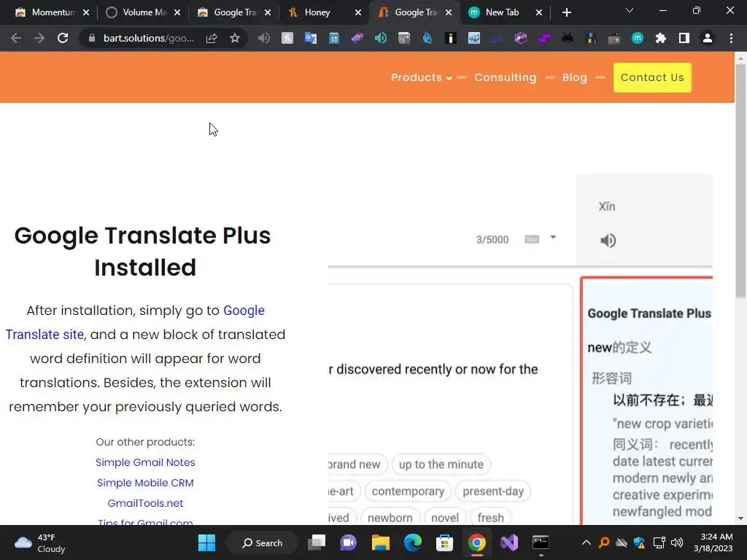This screenshot has height=560, width=747.
Task: Open a new browser tab
Action: (566, 12)
